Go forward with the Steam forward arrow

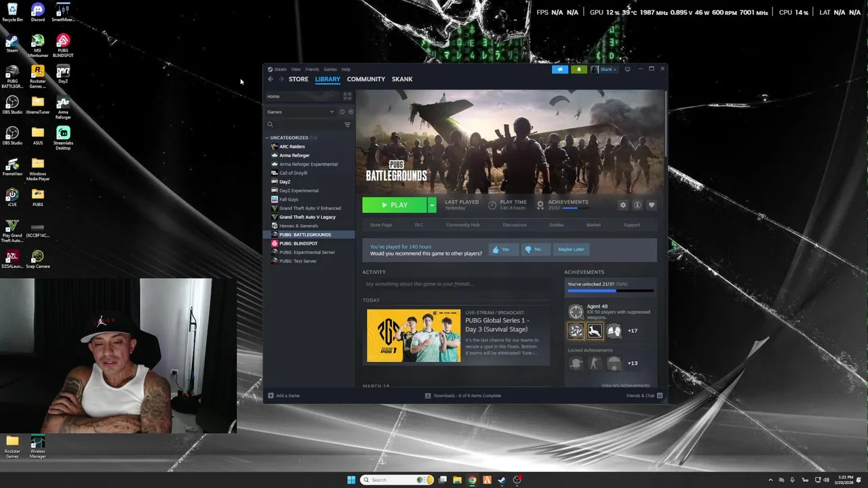(x=281, y=79)
